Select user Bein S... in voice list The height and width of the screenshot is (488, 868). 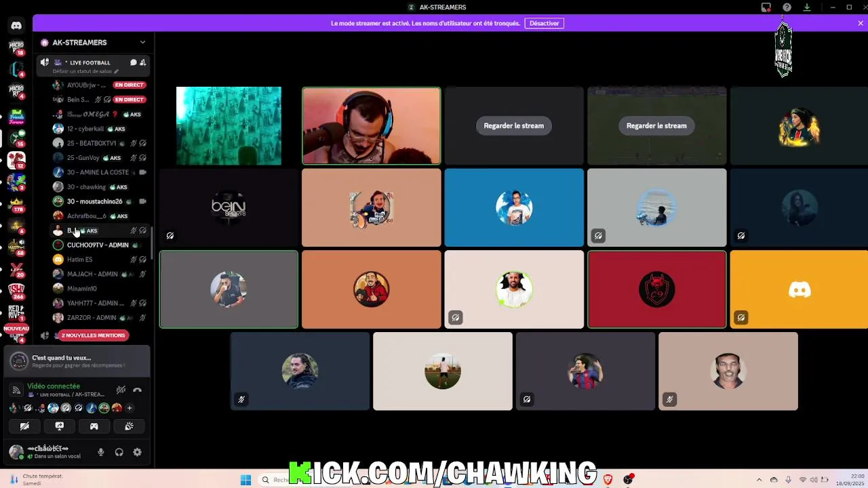(100, 100)
